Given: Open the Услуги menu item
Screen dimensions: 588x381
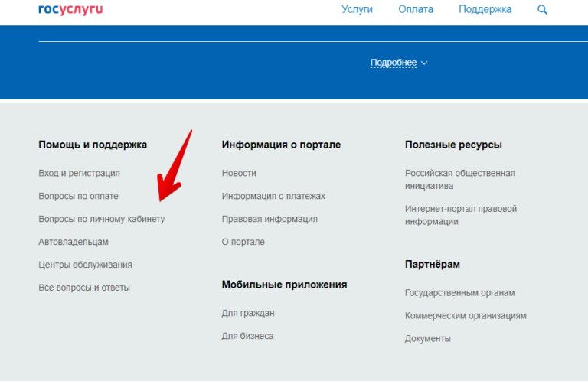Looking at the screenshot, I should [357, 10].
